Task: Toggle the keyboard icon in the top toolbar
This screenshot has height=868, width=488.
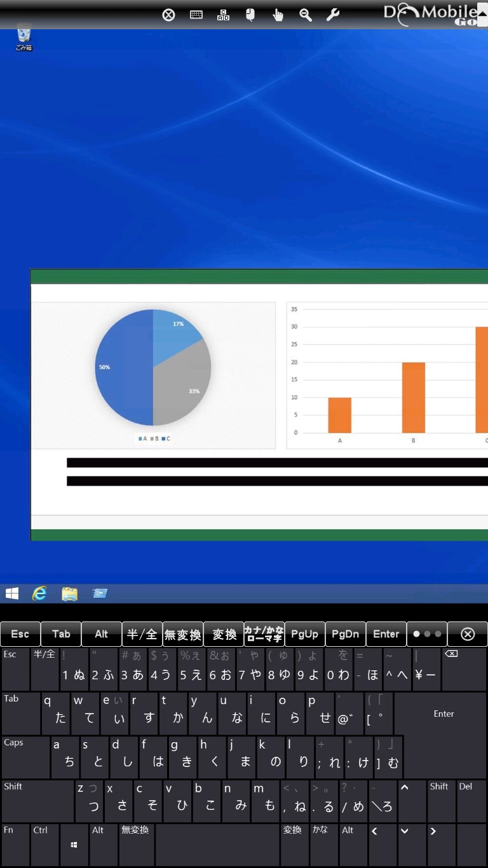Action: (196, 15)
